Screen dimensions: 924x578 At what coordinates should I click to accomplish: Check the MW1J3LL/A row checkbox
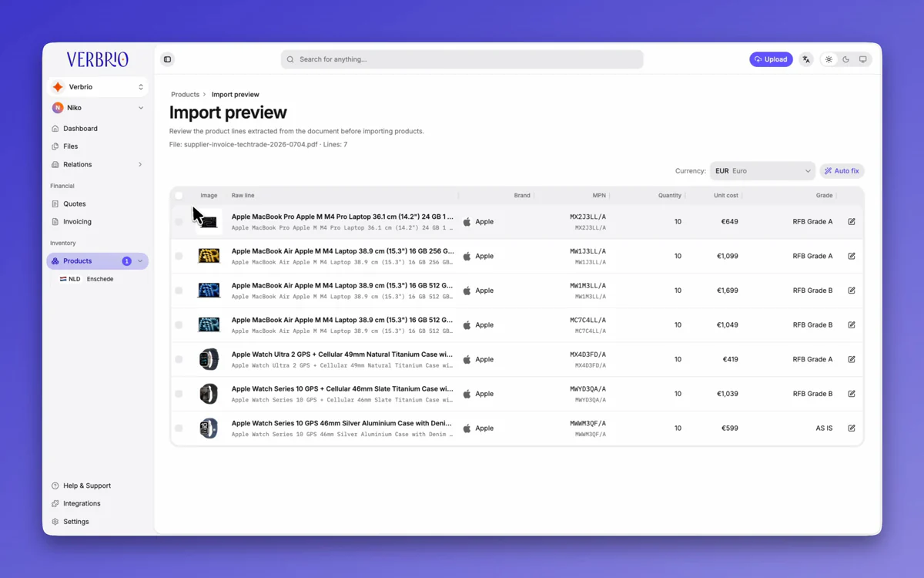(179, 256)
